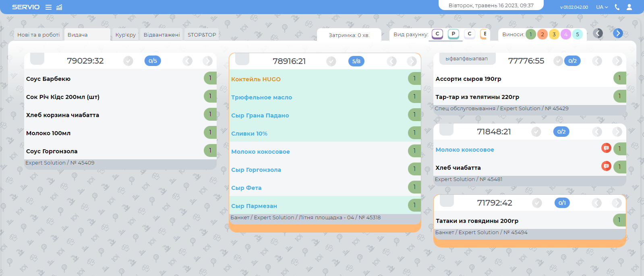Tick the square checkbox on order 71848:21
The width and height of the screenshot is (644, 276).
coord(446,130)
